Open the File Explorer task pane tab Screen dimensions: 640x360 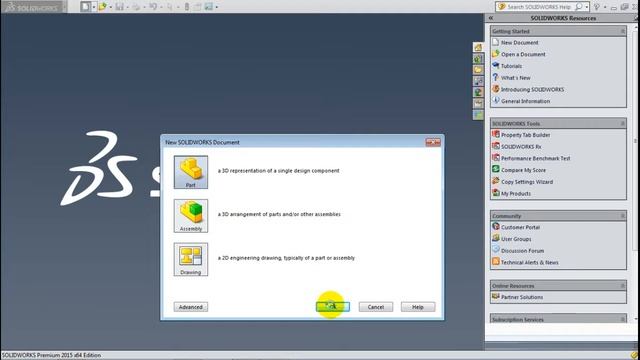pos(478,70)
